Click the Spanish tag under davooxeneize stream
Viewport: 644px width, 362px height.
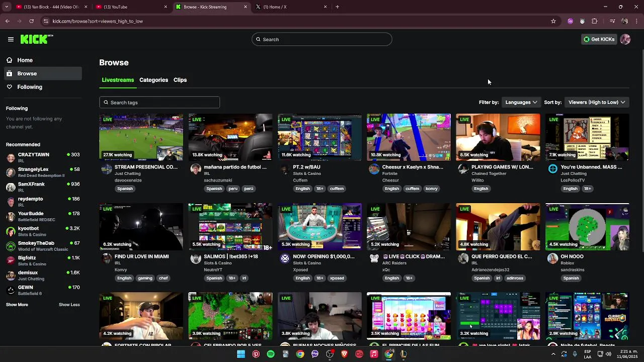(x=125, y=189)
